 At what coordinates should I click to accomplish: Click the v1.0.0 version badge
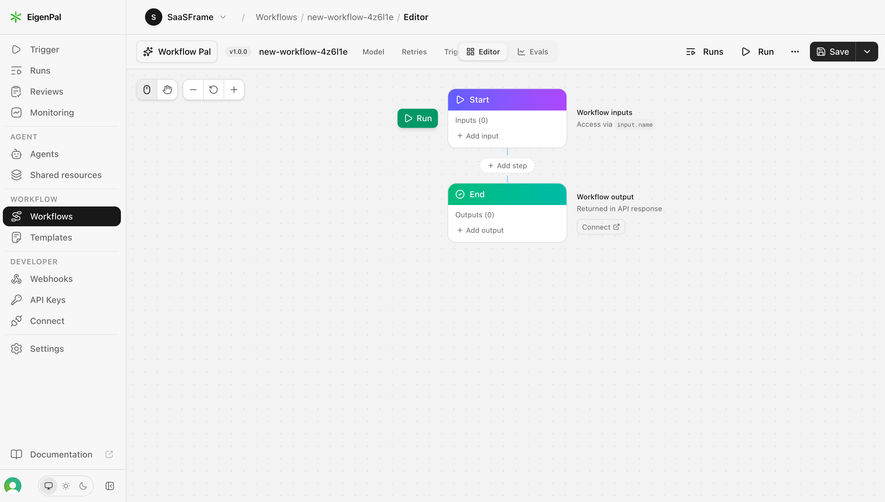point(238,51)
